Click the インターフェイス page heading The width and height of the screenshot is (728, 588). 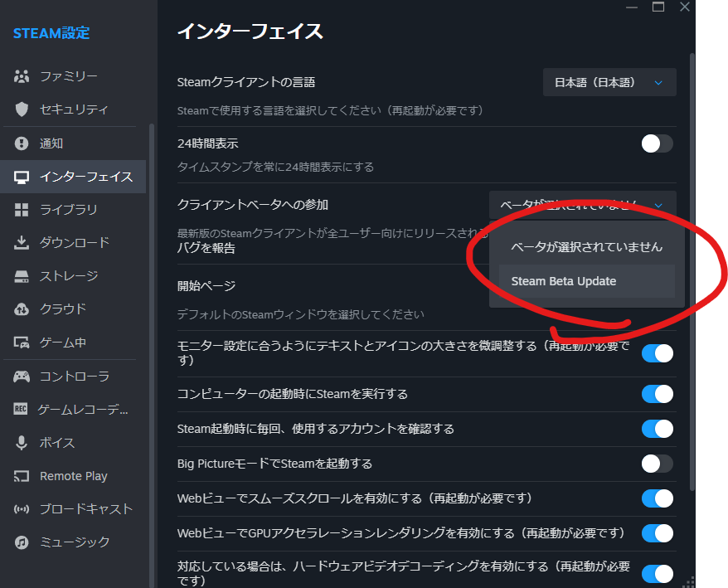tap(250, 32)
